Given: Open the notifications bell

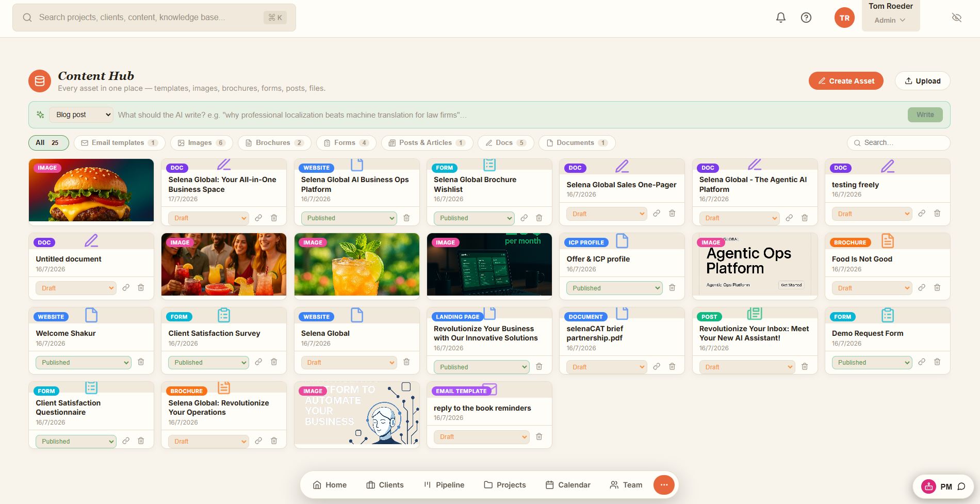Looking at the screenshot, I should (781, 18).
